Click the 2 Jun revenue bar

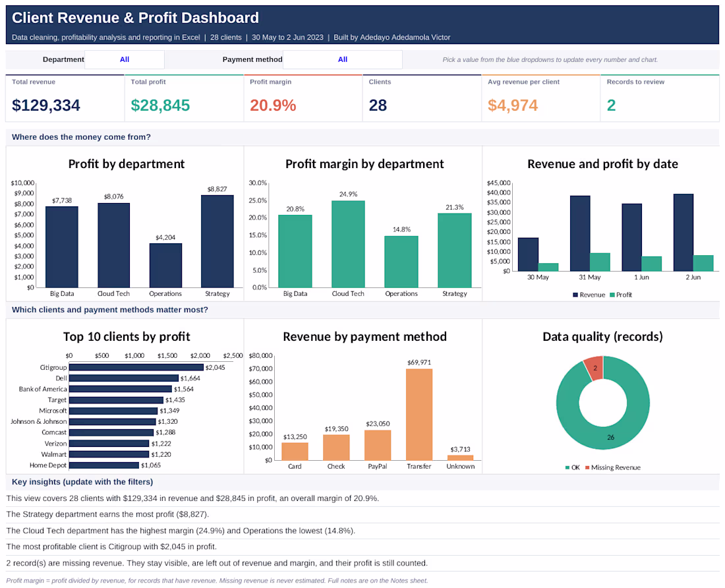point(683,233)
